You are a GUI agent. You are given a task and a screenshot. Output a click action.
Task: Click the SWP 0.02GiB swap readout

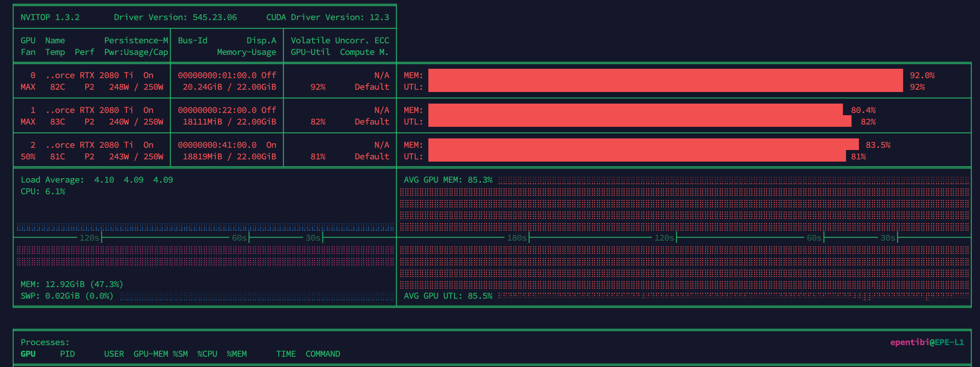67,296
